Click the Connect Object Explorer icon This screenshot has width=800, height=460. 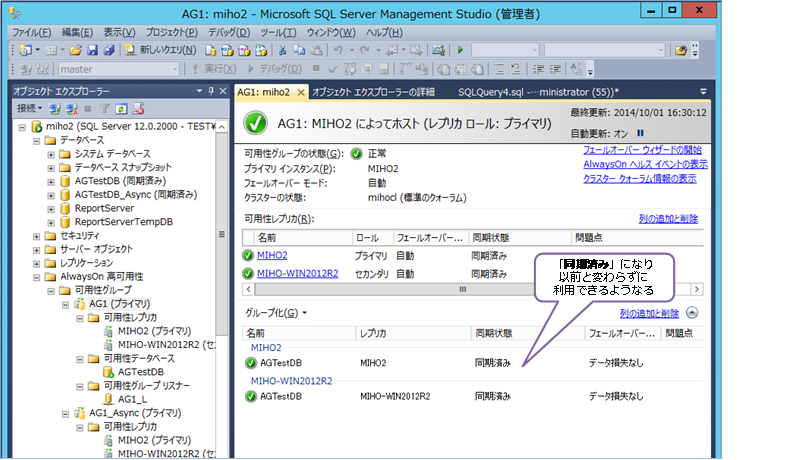55,109
